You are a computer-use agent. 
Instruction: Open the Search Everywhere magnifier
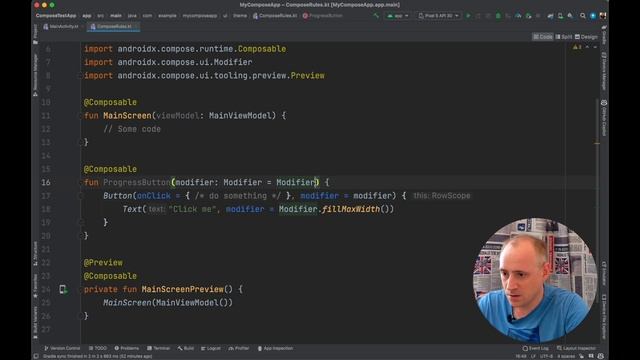click(x=583, y=16)
